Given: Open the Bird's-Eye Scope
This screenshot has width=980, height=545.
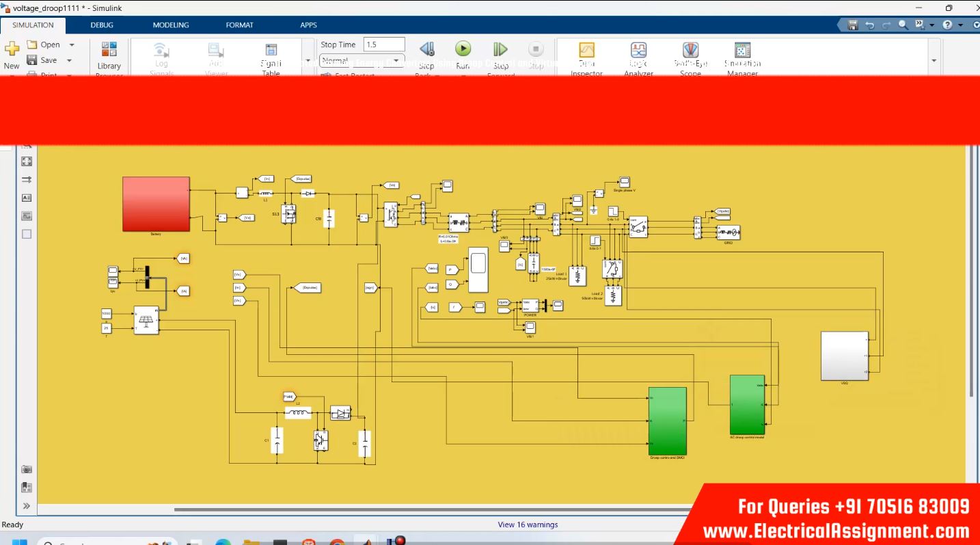Looking at the screenshot, I should [690, 51].
